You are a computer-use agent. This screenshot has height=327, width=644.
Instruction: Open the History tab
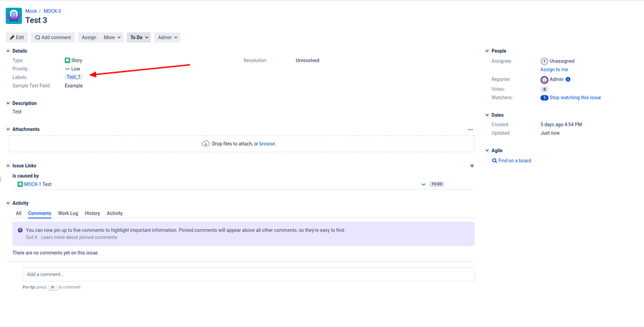92,213
